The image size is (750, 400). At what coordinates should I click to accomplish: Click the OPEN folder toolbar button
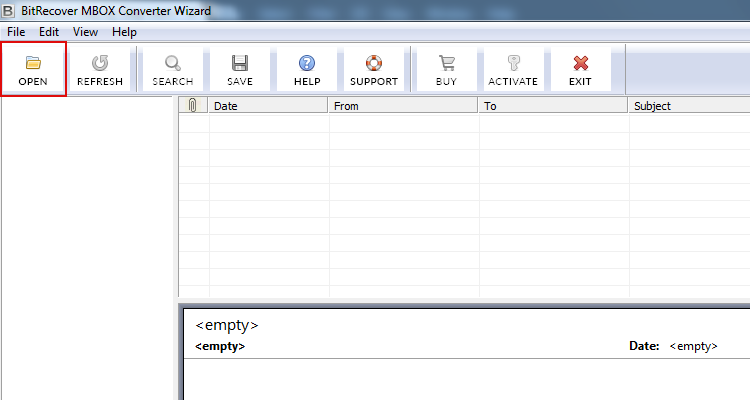pos(33,69)
